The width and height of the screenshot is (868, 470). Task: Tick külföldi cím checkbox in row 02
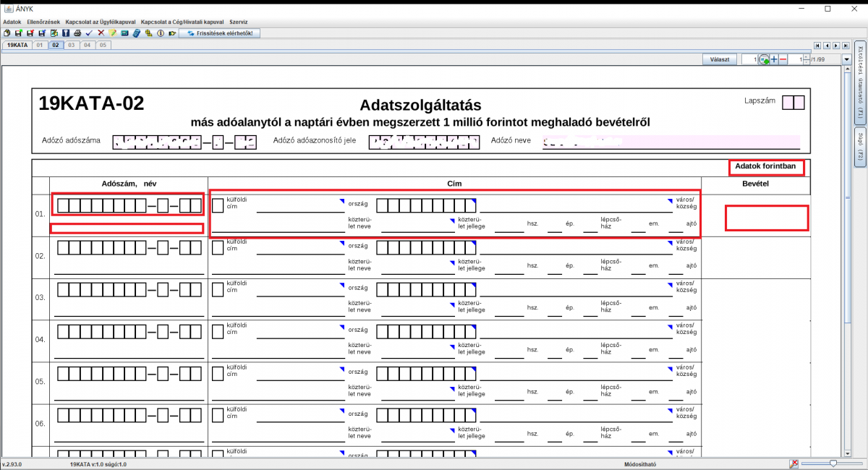(218, 247)
